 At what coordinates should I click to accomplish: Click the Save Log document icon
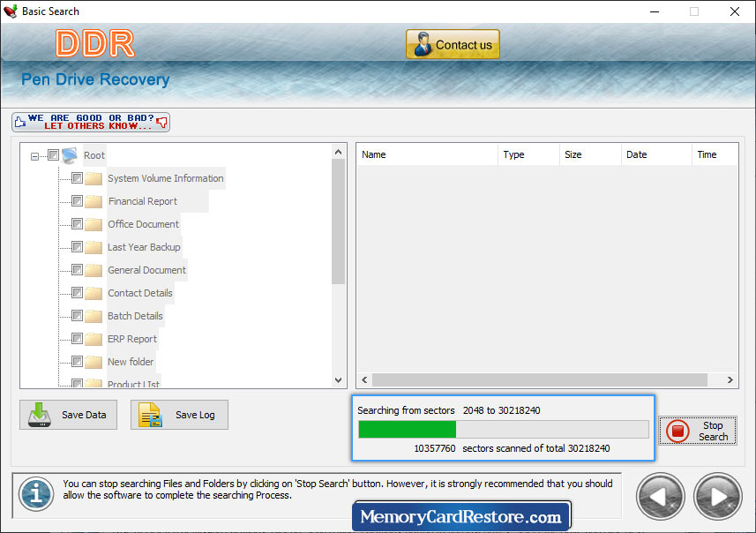tap(149, 415)
